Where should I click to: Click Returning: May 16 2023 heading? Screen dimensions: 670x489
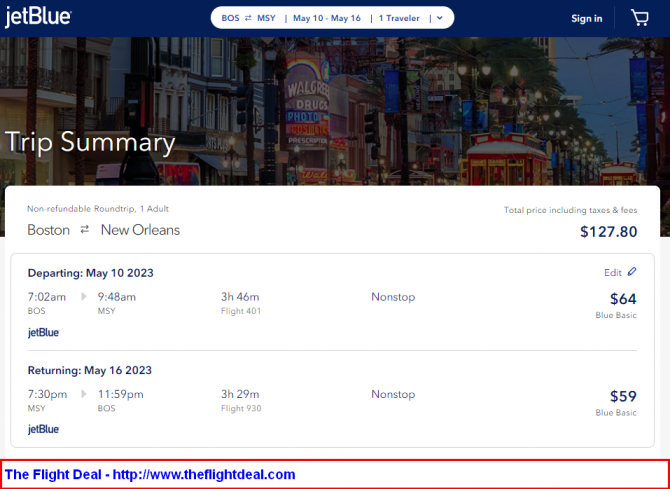pyautogui.click(x=90, y=370)
